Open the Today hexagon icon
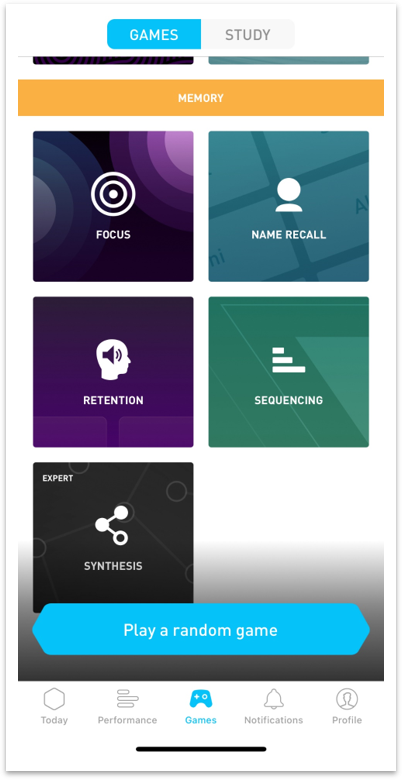Screen dimensions: 402x780 tap(54, 699)
